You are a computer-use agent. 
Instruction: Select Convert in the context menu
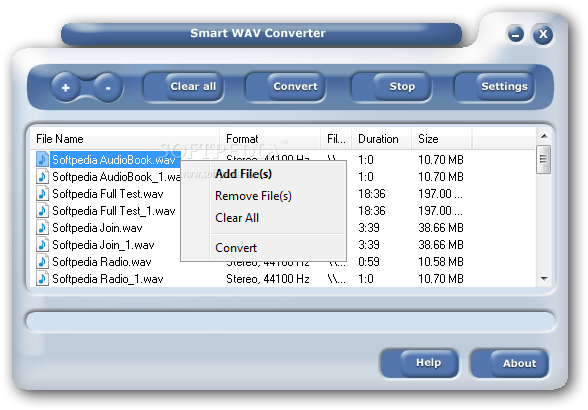pos(263,248)
